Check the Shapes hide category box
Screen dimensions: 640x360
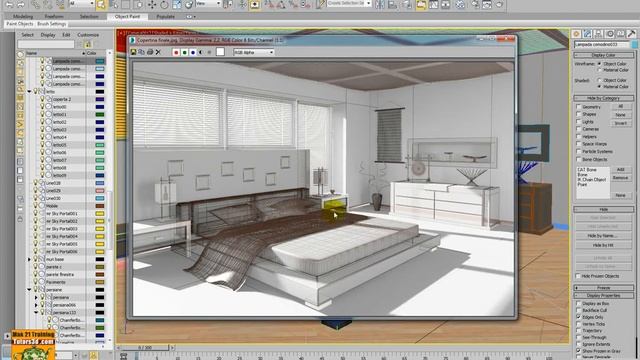pyautogui.click(x=578, y=114)
